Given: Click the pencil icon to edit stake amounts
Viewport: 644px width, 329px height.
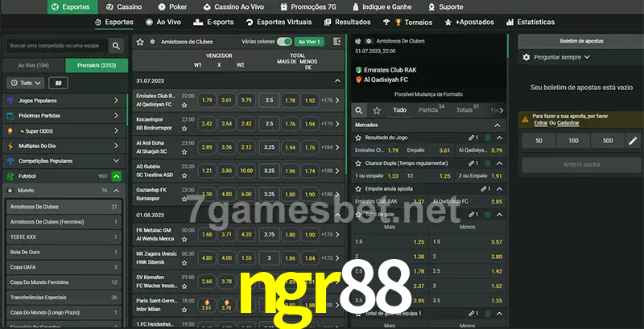Looking at the screenshot, I should click(633, 141).
